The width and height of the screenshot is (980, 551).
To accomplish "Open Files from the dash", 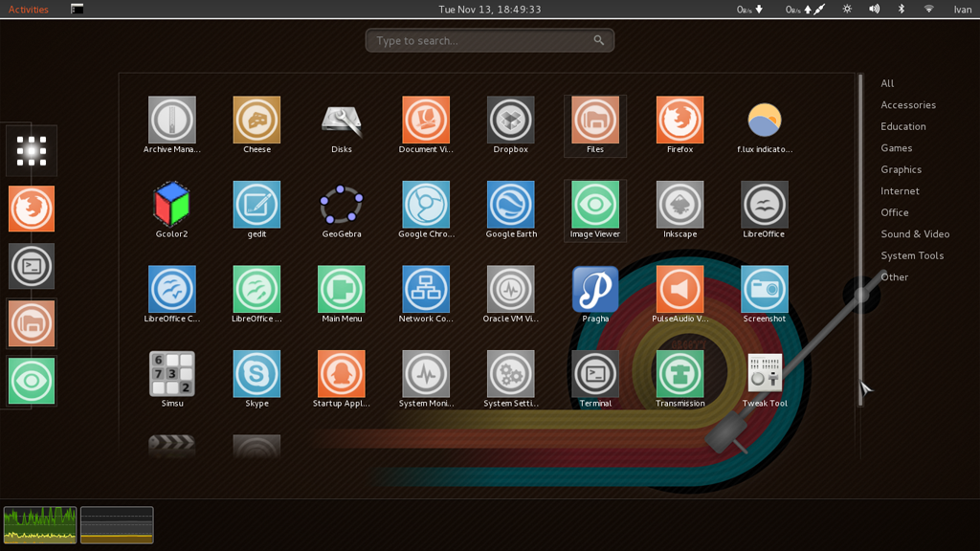I will pyautogui.click(x=32, y=323).
